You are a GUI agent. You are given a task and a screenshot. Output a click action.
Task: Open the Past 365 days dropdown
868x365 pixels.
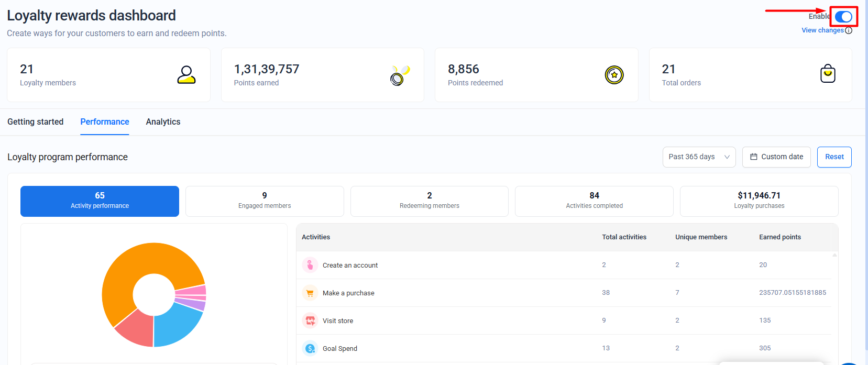click(x=699, y=157)
